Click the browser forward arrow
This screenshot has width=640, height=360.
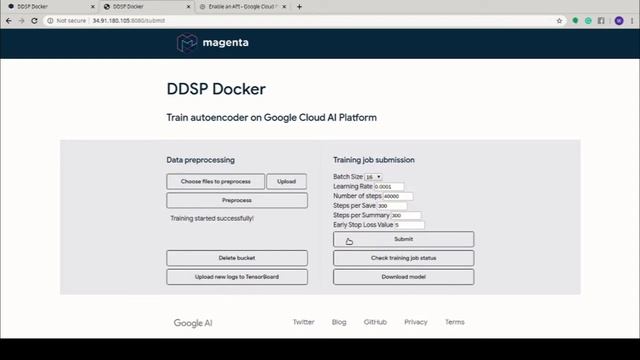pyautogui.click(x=21, y=20)
